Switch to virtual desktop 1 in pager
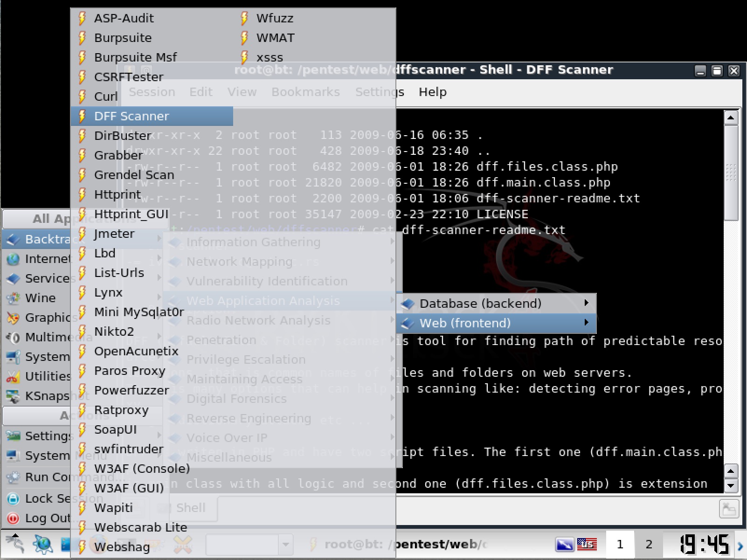This screenshot has height=560, width=747. coord(620,544)
